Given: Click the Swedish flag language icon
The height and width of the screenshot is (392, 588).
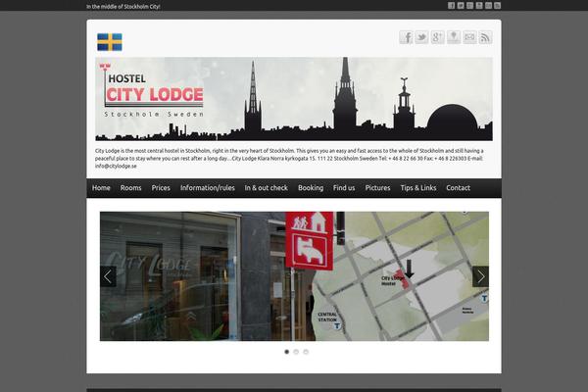Looking at the screenshot, I should pos(110,42).
